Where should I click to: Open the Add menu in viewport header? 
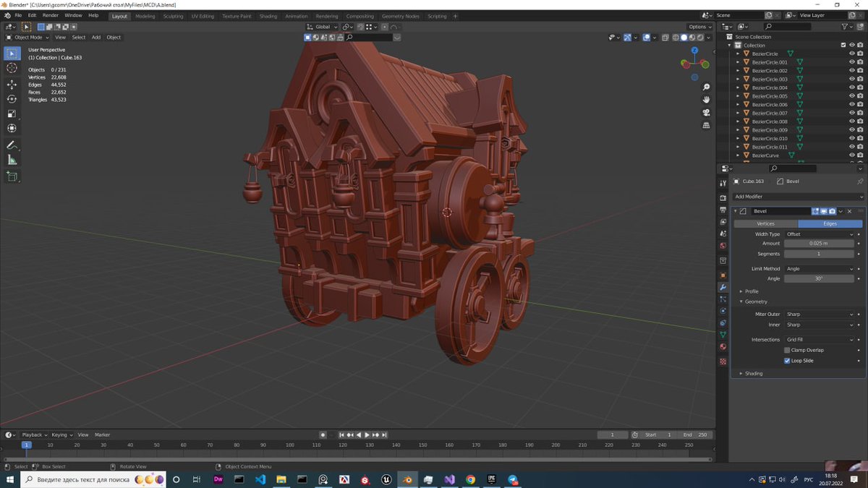[95, 38]
